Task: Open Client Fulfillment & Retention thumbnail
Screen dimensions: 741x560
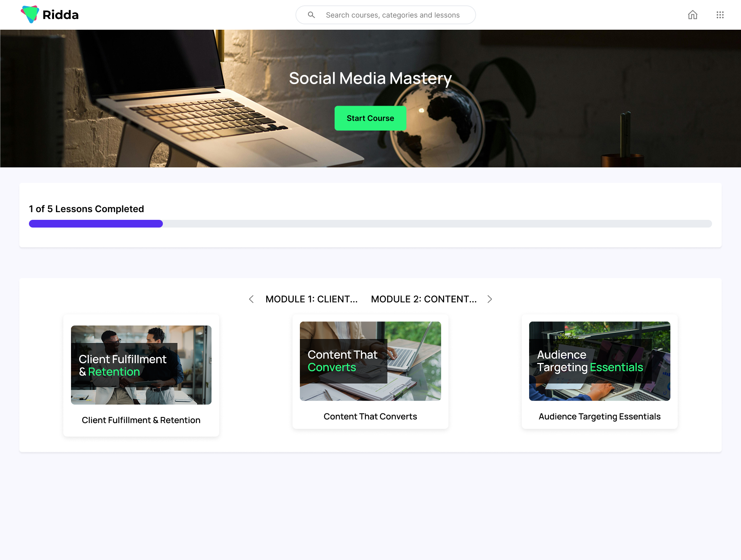Action: pyautogui.click(x=141, y=365)
